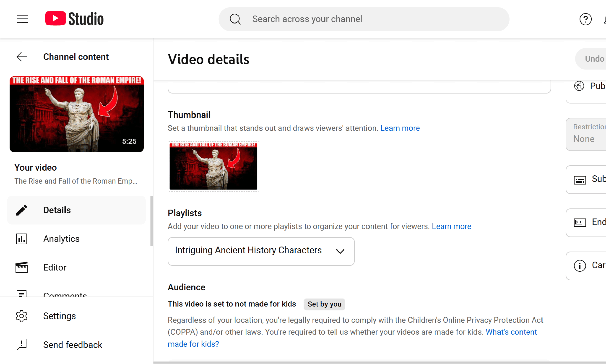Click the Channel content back arrow

click(x=21, y=57)
